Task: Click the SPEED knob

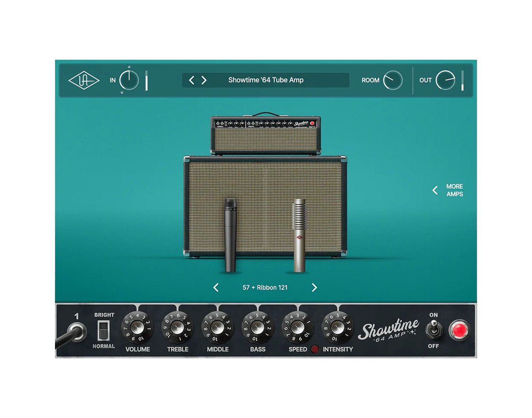Action: point(298,328)
